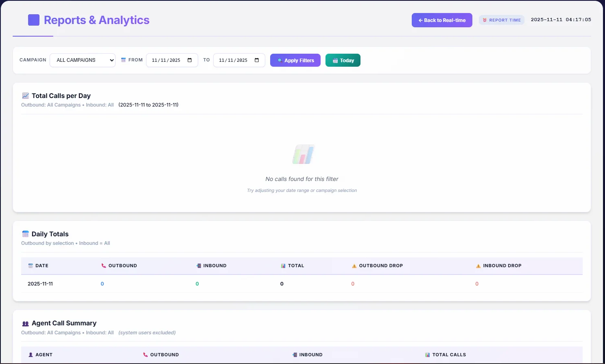Click the OUTBOUND DROP column header text
This screenshot has height=364, width=605.
[381, 266]
